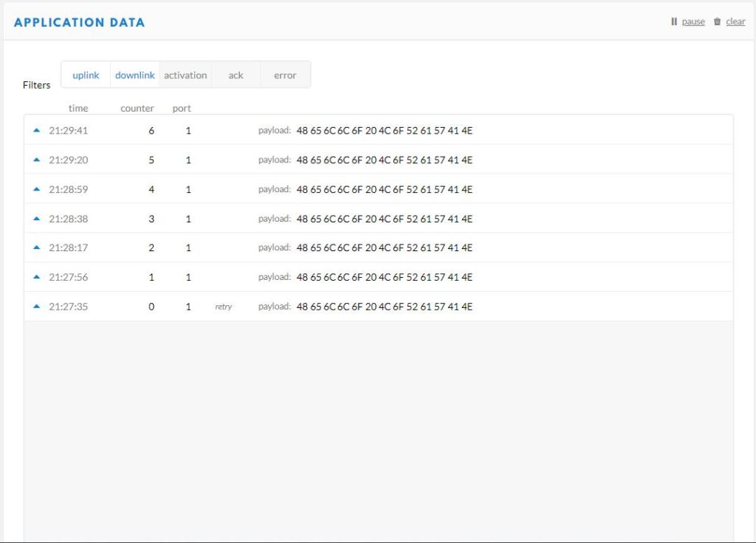Click the clear link

point(735,21)
